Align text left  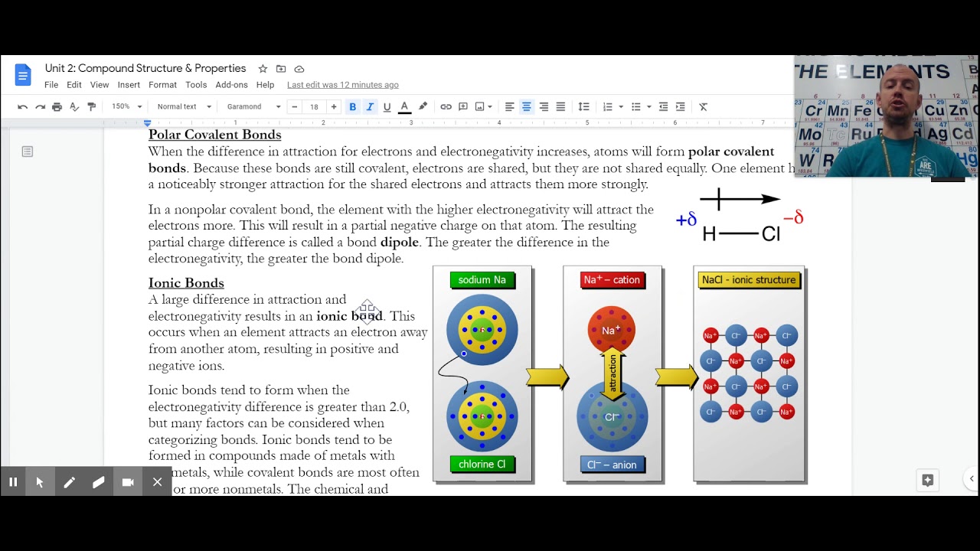pos(509,106)
